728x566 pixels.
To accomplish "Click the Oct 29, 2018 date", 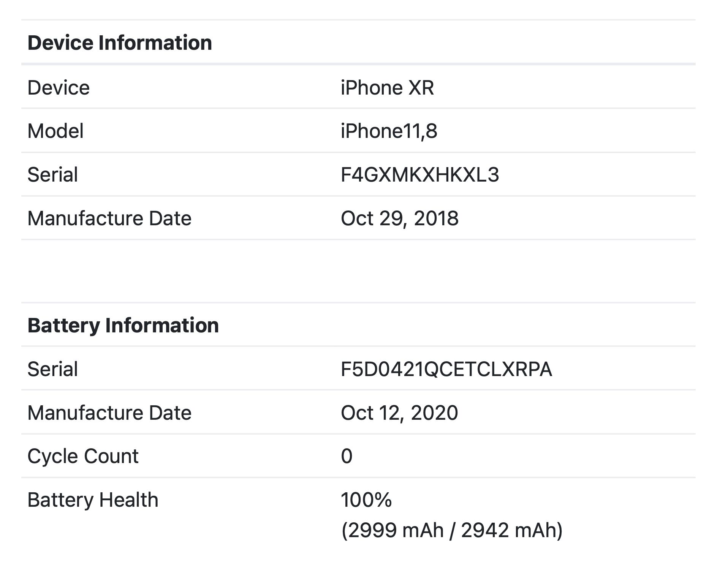I will (400, 218).
